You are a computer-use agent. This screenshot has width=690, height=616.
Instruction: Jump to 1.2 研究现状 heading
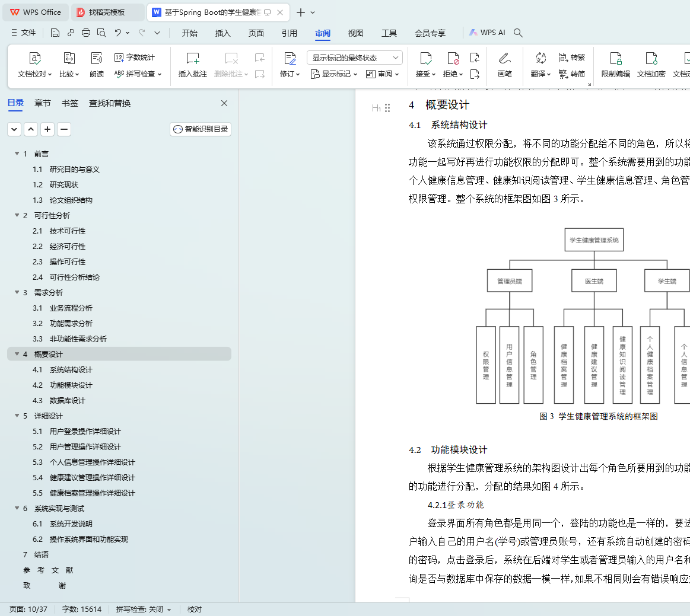tap(55, 184)
